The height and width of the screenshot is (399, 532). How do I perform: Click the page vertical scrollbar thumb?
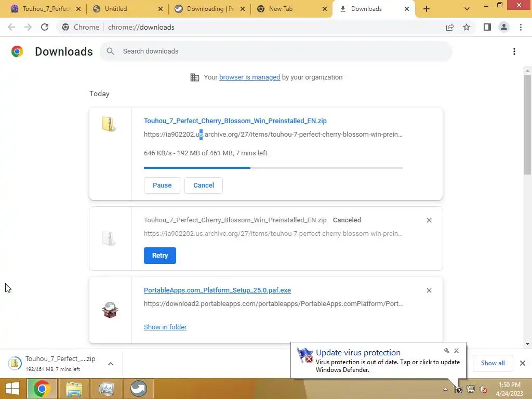pyautogui.click(x=527, y=125)
